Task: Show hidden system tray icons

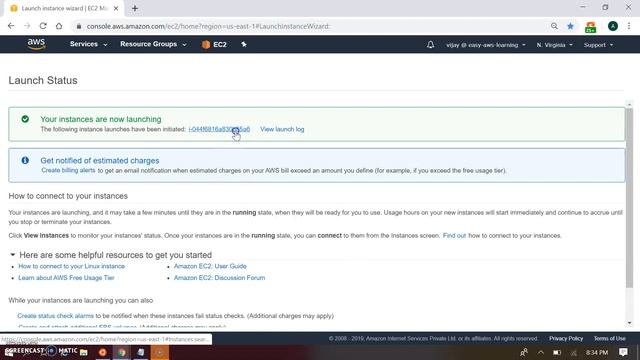Action: click(x=540, y=352)
